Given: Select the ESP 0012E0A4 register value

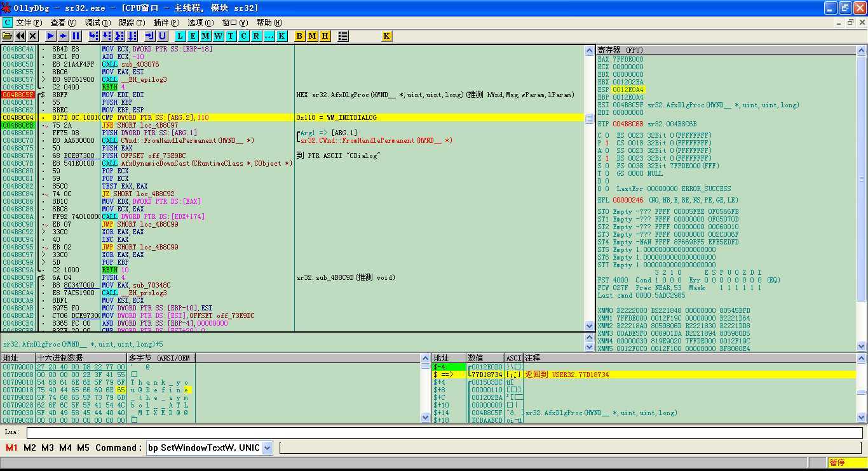Looking at the screenshot, I should click(628, 90).
